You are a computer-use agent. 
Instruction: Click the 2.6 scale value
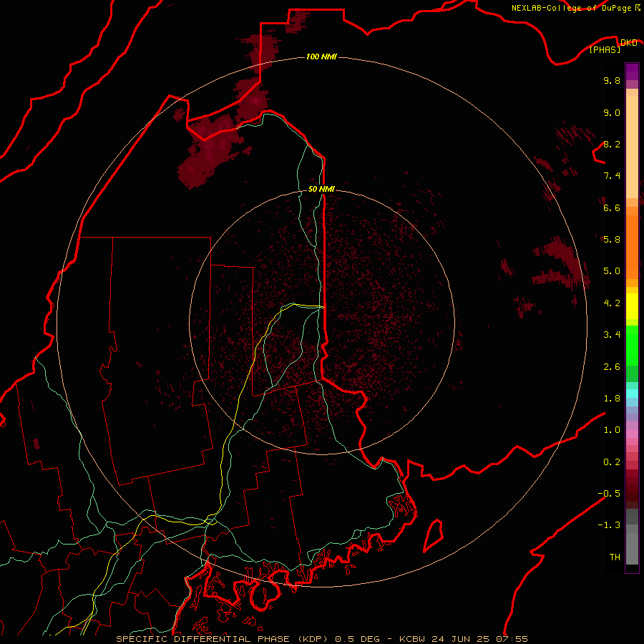coord(612,367)
